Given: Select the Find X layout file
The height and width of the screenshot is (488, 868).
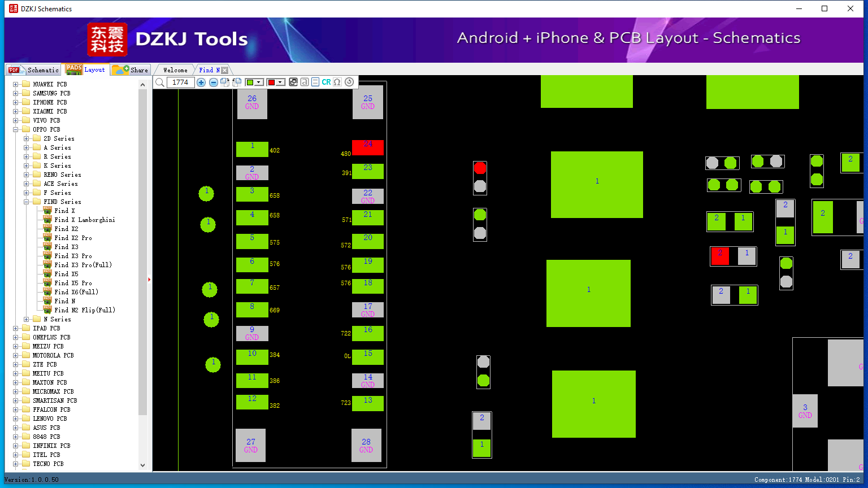Looking at the screenshot, I should pos(64,211).
